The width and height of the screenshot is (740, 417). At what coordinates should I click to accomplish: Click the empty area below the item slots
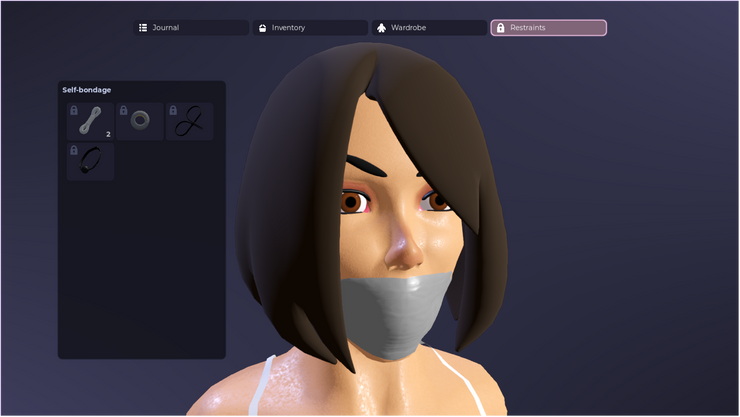[141, 270]
